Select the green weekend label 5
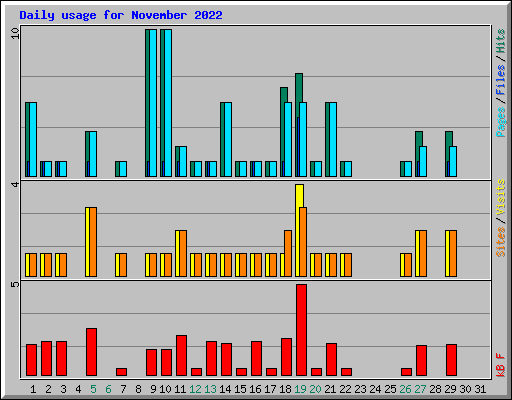The height and width of the screenshot is (400, 512). click(93, 389)
